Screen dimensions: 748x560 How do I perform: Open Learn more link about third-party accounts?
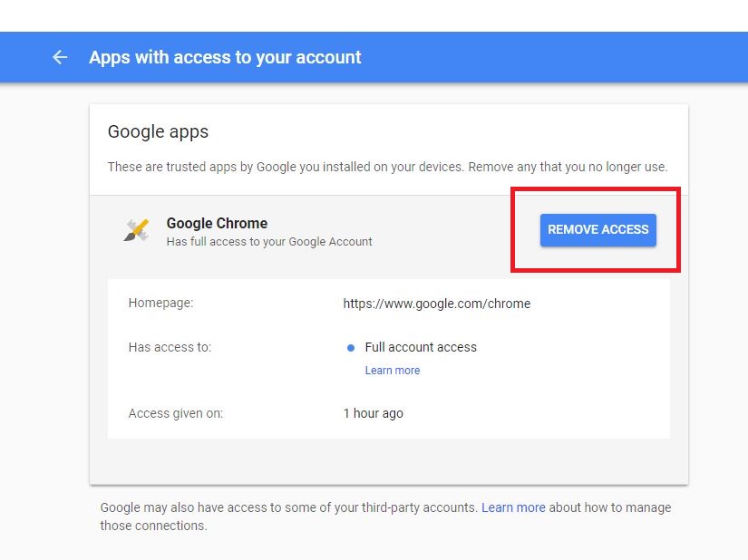tap(513, 507)
